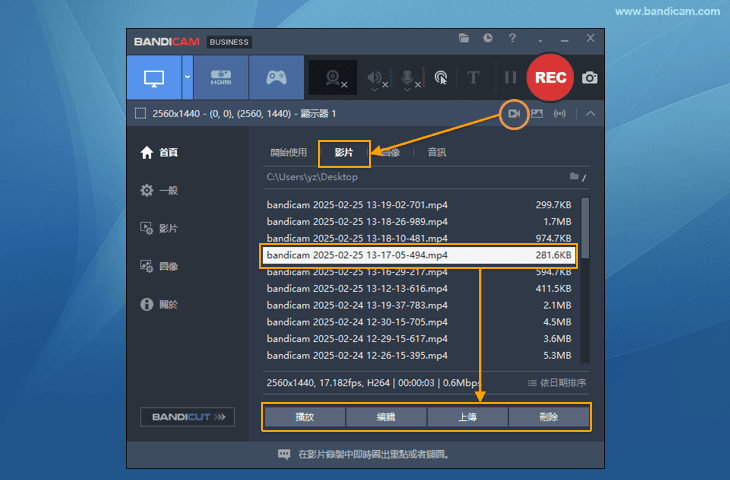This screenshot has width=730, height=480.
Task: Select the screen recording mode icon
Action: point(154,78)
